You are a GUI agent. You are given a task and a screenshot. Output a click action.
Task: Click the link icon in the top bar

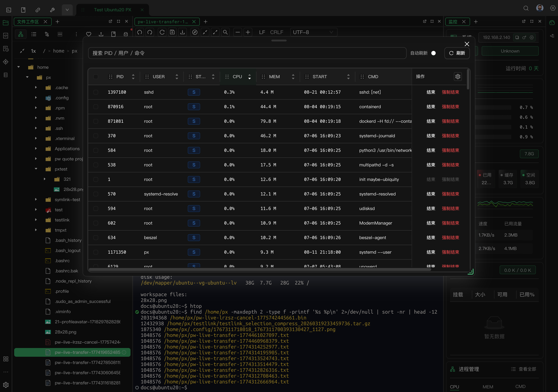38,10
